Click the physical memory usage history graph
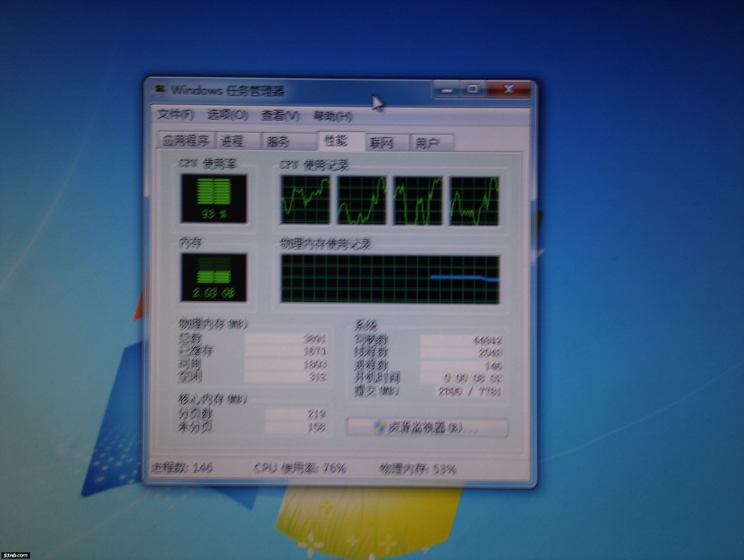Image resolution: width=744 pixels, height=560 pixels. coord(390,279)
